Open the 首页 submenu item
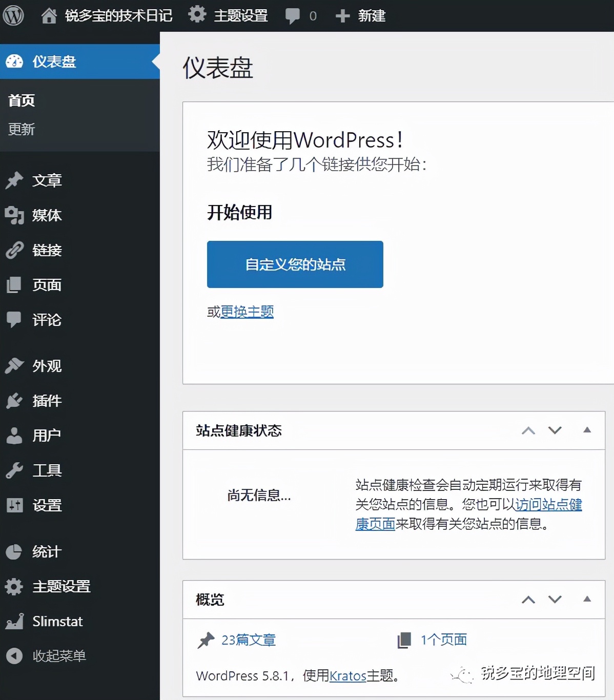 pyautogui.click(x=22, y=100)
